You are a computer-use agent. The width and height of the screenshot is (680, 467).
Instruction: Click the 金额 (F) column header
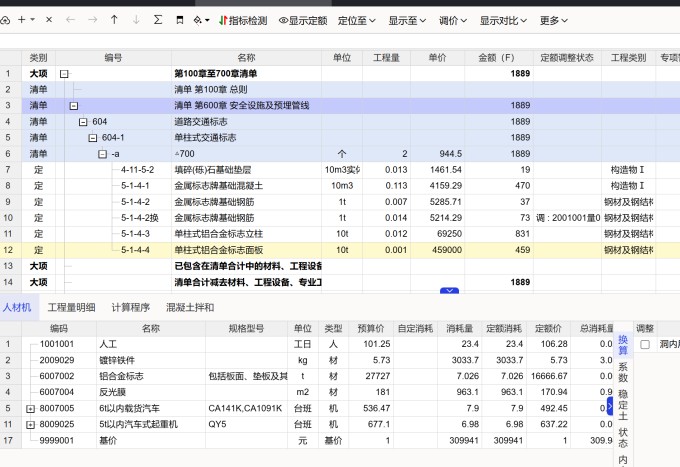click(x=498, y=58)
